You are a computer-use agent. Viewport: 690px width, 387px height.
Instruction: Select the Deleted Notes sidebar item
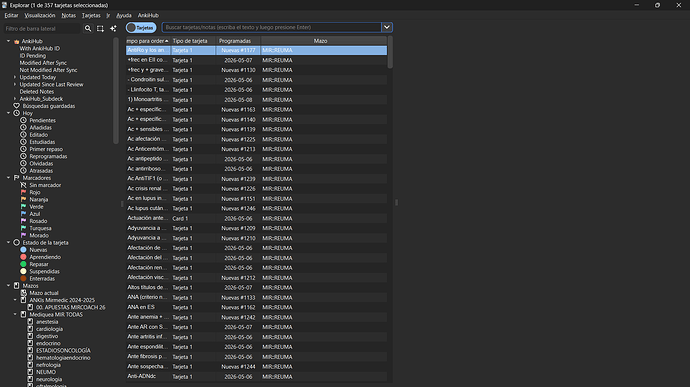tap(37, 92)
